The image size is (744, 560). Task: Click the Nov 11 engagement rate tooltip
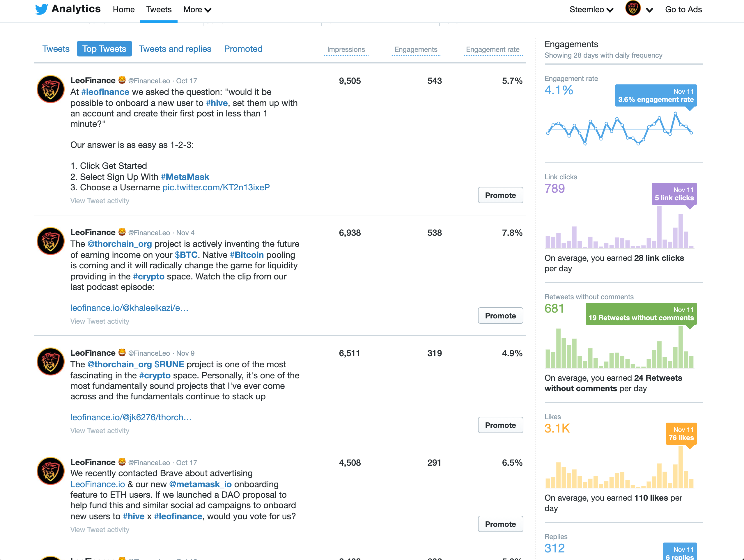tap(656, 95)
